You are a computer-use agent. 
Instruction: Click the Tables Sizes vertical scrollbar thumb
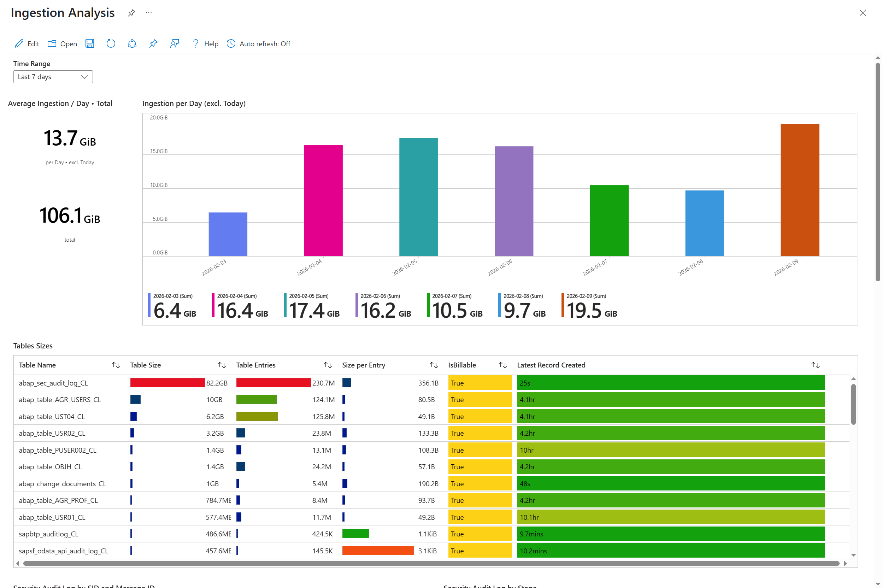tap(853, 404)
